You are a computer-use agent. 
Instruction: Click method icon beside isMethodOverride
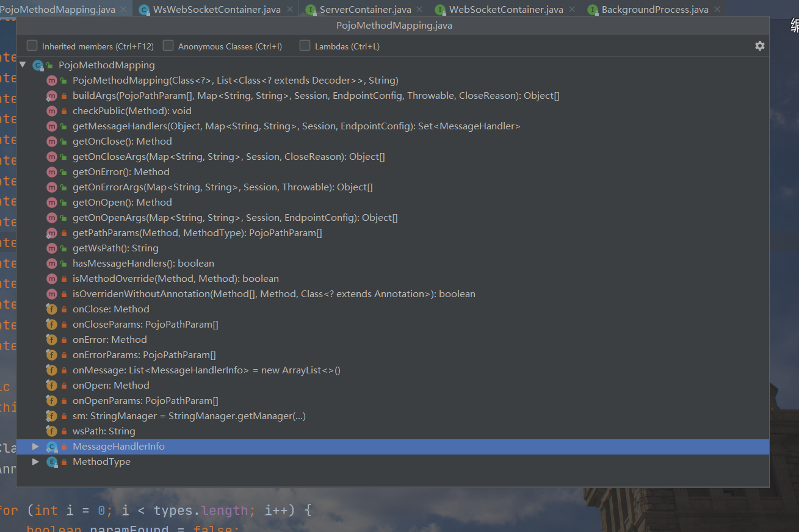click(x=52, y=279)
